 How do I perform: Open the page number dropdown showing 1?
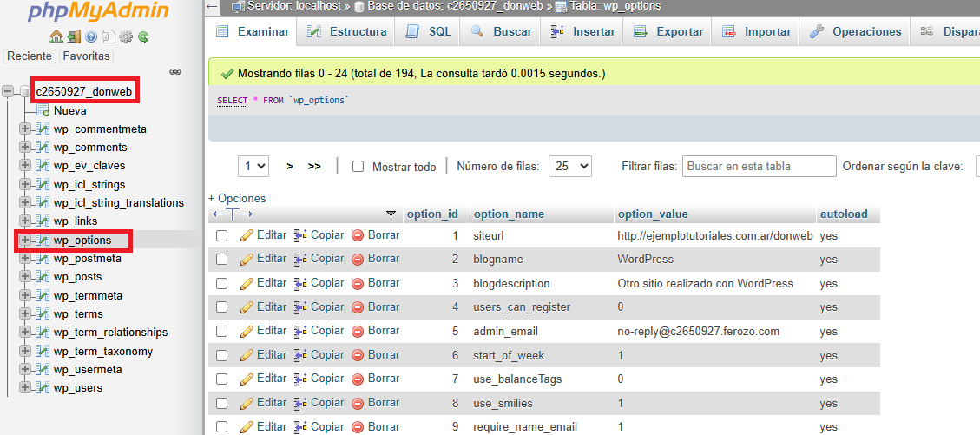pos(253,166)
